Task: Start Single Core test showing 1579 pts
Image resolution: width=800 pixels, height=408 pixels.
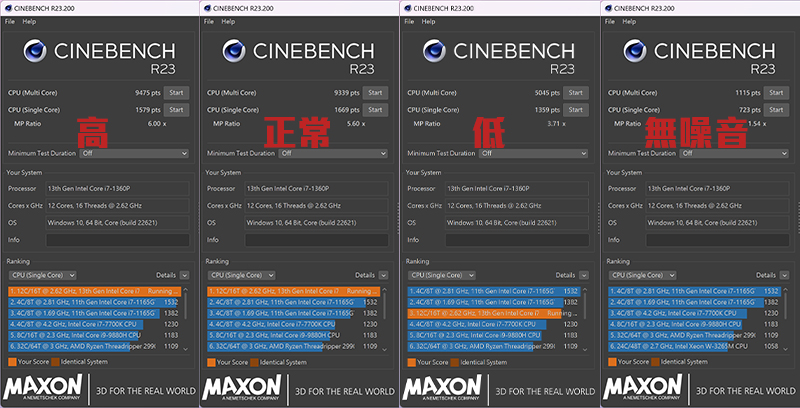Action: tap(177, 110)
